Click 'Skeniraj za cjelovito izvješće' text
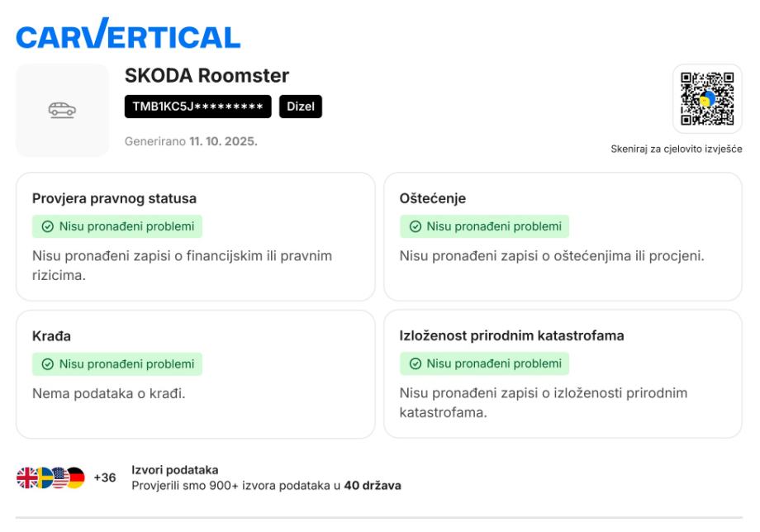This screenshot has width=760, height=532. coord(676,149)
